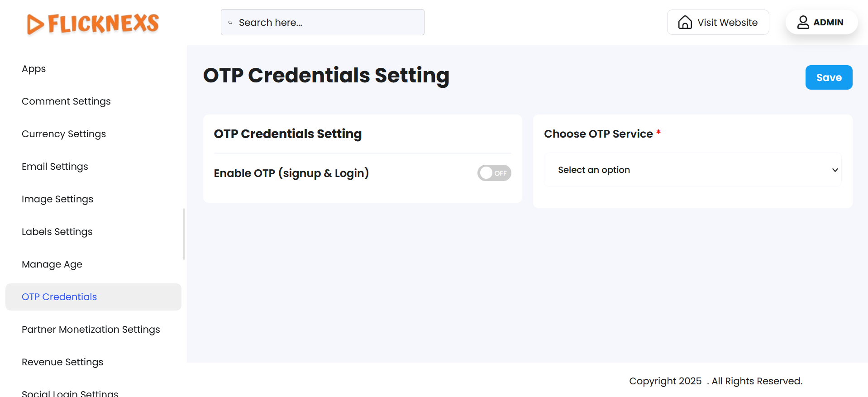
Task: Click the admin user profile icon
Action: coord(803,22)
